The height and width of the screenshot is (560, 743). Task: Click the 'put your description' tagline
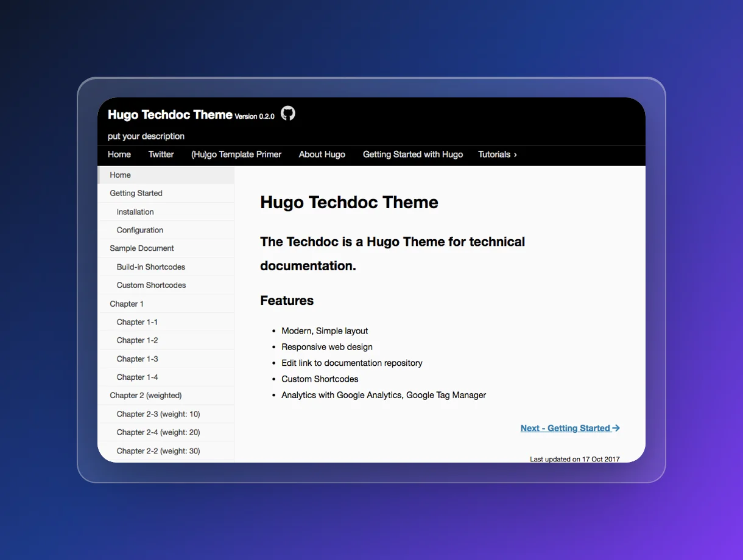146,136
